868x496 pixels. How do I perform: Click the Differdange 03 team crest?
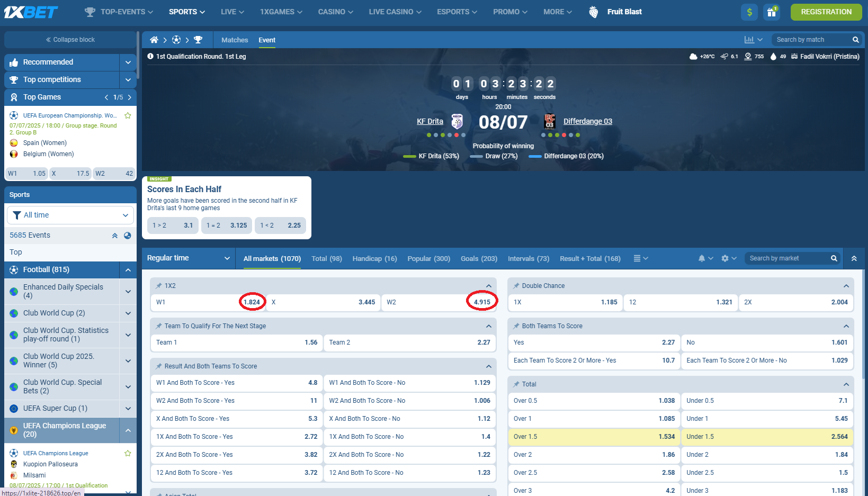550,121
